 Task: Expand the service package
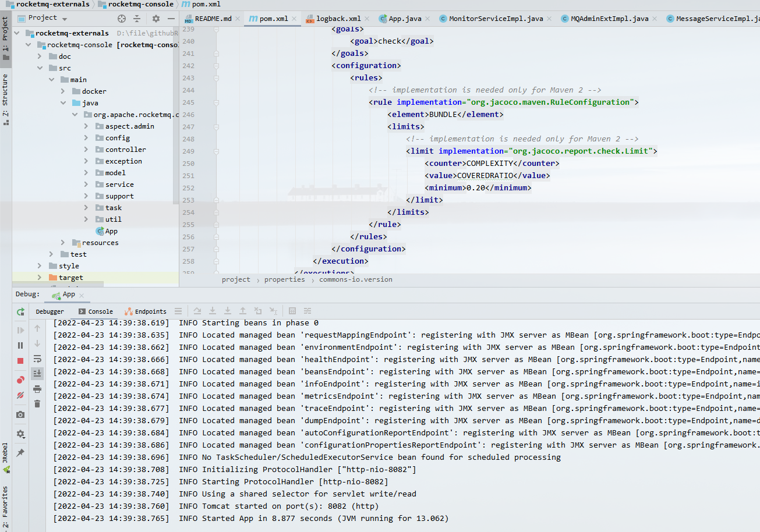point(86,185)
